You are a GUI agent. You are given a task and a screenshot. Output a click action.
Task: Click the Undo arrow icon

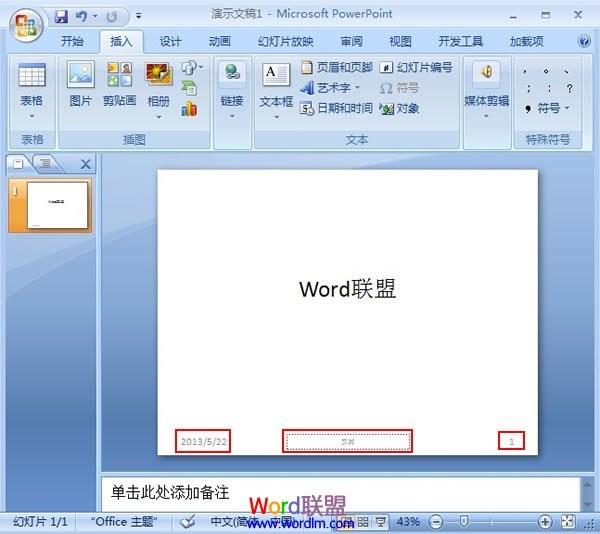click(81, 16)
